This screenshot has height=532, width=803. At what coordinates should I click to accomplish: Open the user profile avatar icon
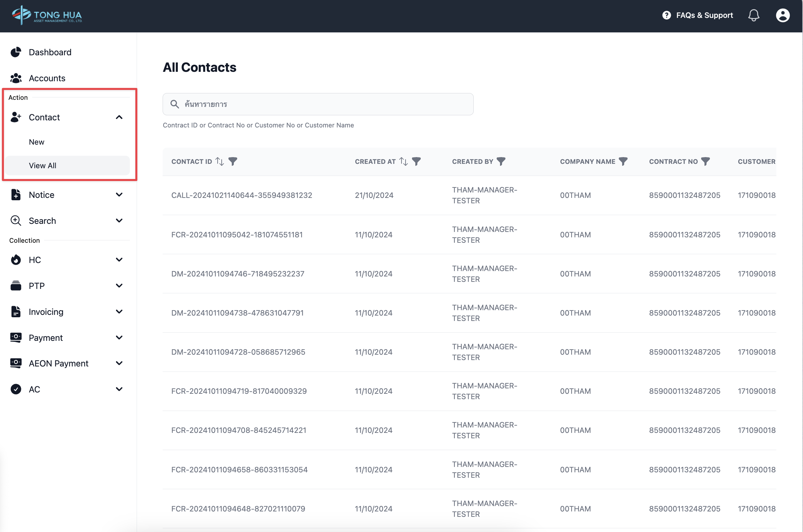782,15
